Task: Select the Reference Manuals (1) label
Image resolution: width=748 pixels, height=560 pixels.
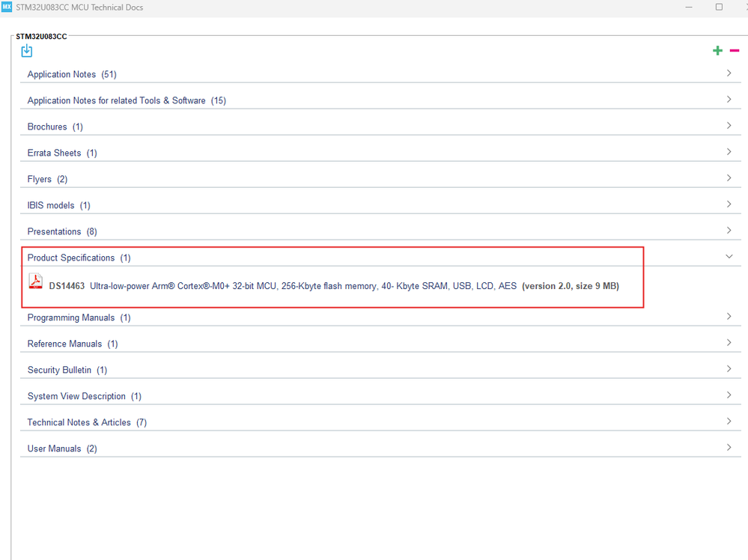Action: click(x=73, y=344)
